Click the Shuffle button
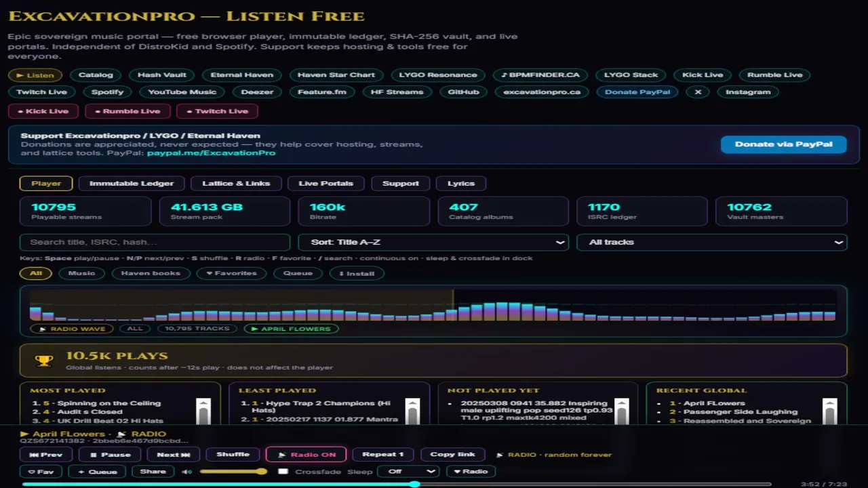The image size is (868, 488). point(233,455)
